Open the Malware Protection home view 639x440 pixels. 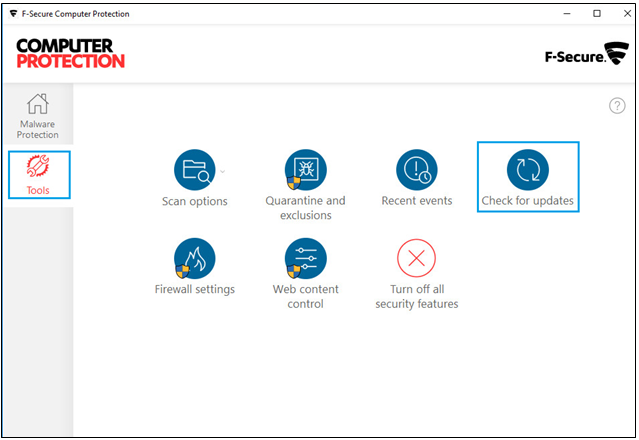pyautogui.click(x=37, y=115)
